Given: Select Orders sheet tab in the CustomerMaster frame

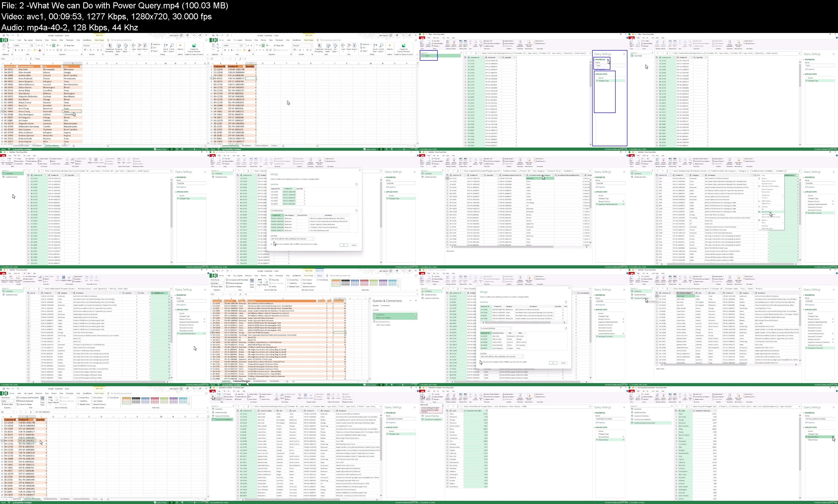Looking at the screenshot, I should 65,146.
